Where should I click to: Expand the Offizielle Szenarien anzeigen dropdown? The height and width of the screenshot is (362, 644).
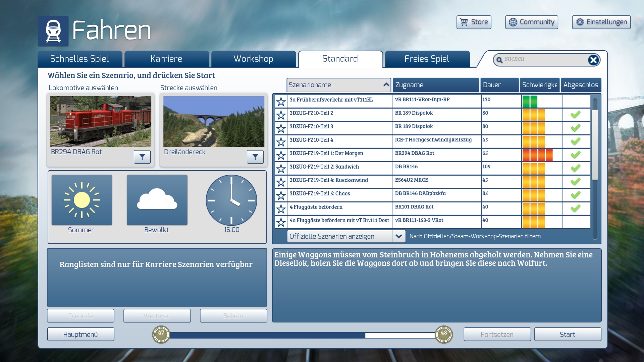point(398,236)
